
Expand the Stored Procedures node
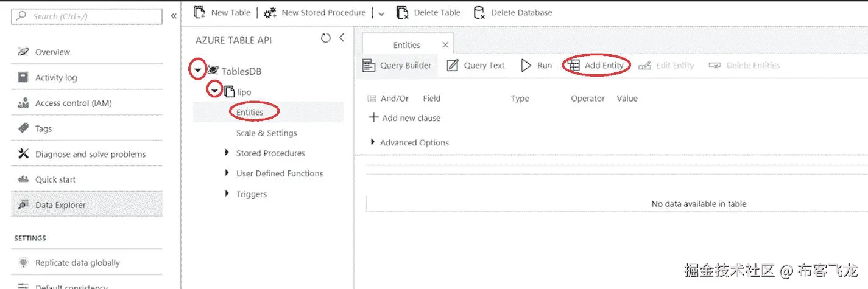point(227,153)
